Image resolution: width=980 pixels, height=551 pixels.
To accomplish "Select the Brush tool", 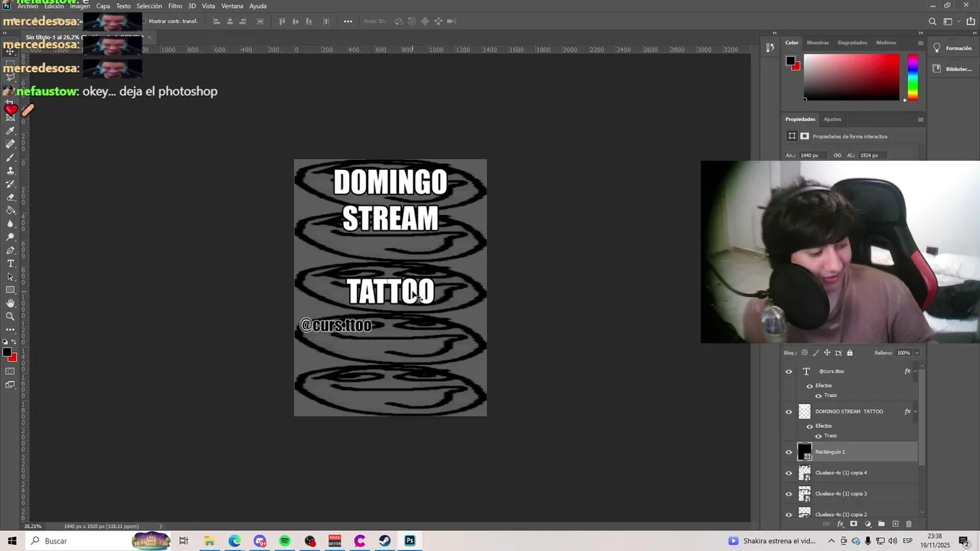I will pos(11,158).
